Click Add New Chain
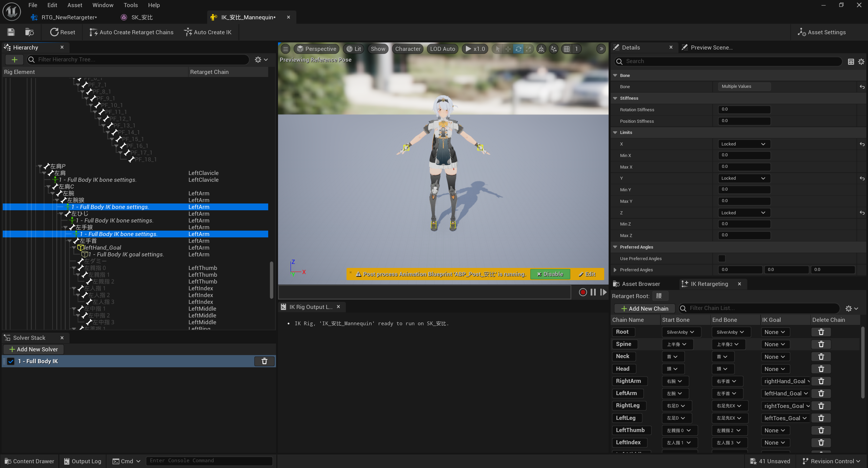 point(644,308)
